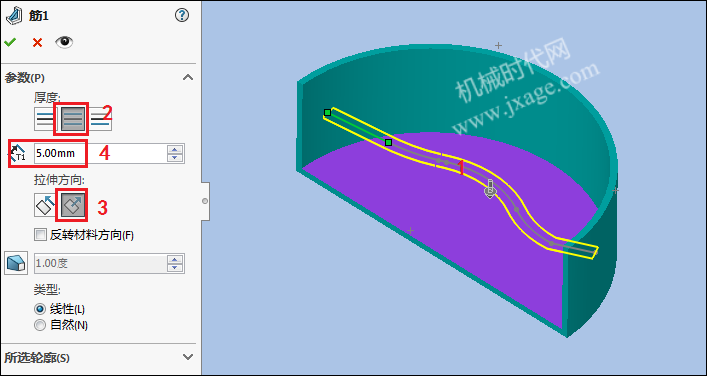This screenshot has height=376, width=707.
Task: Select 自然(N) radio option
Action: coord(40,325)
